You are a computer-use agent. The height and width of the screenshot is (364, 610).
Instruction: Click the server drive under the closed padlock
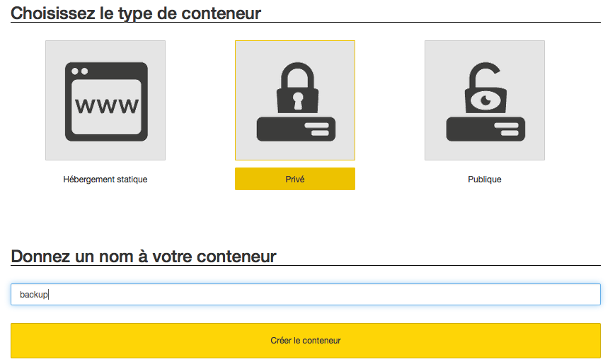296,129
